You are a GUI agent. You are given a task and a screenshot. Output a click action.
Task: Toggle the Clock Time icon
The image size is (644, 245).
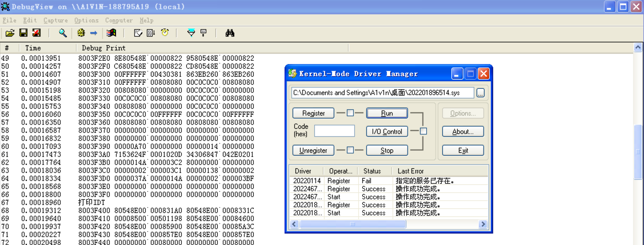165,33
